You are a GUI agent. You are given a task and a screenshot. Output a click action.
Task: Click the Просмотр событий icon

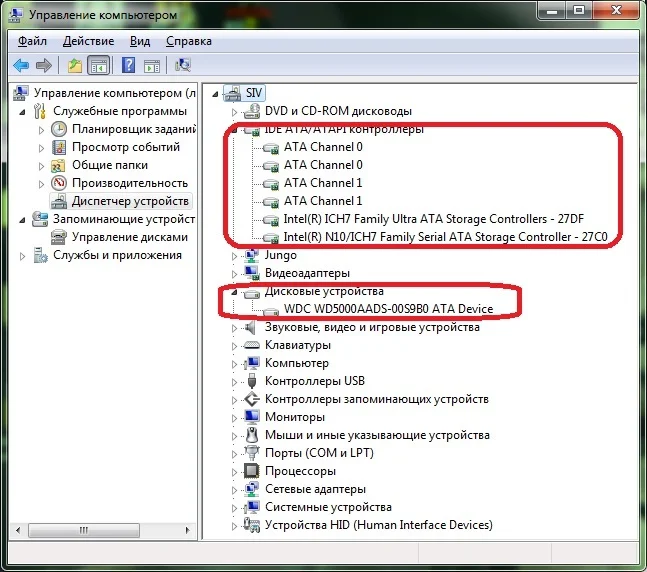pos(59,147)
